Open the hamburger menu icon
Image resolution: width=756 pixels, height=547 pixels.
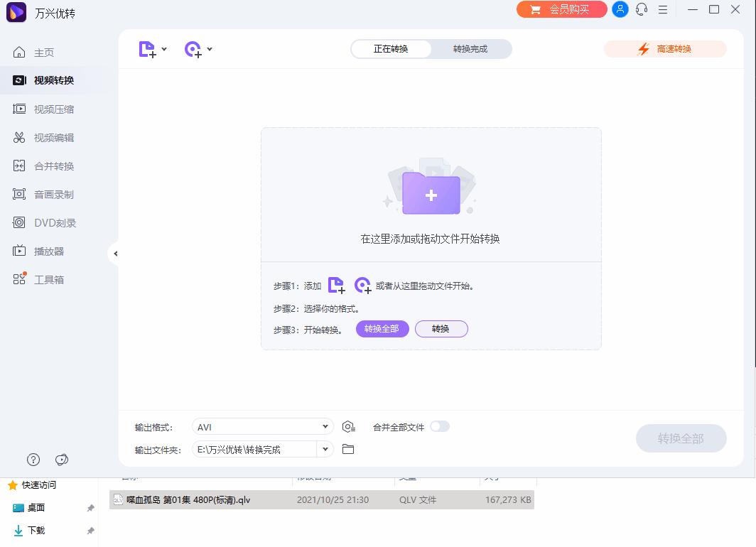(x=663, y=10)
